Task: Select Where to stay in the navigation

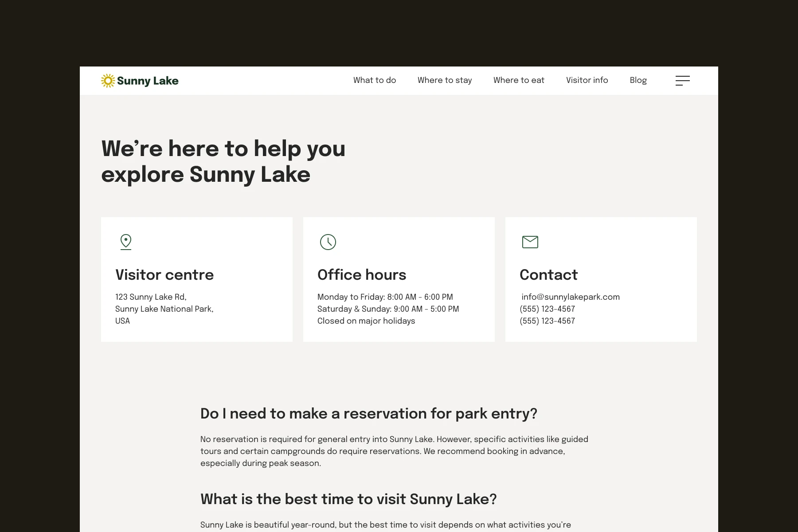Action: click(x=445, y=80)
